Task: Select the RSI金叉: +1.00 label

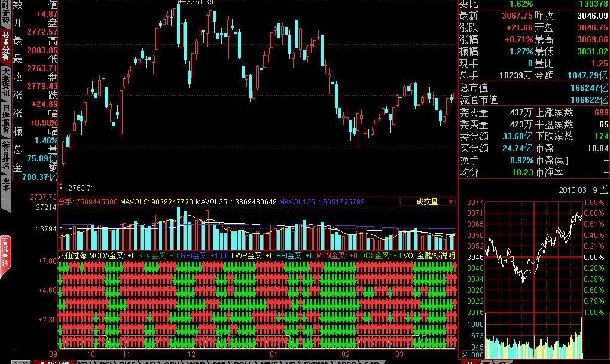Action: [x=205, y=255]
